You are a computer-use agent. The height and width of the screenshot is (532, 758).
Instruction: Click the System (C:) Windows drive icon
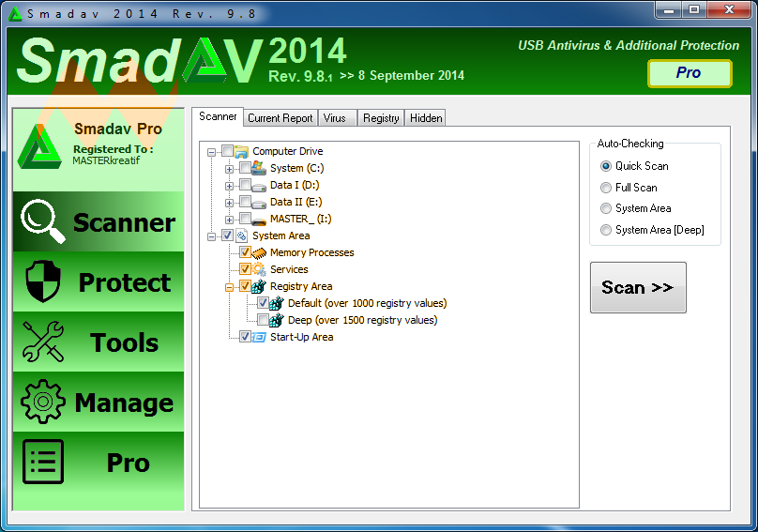coord(259,168)
